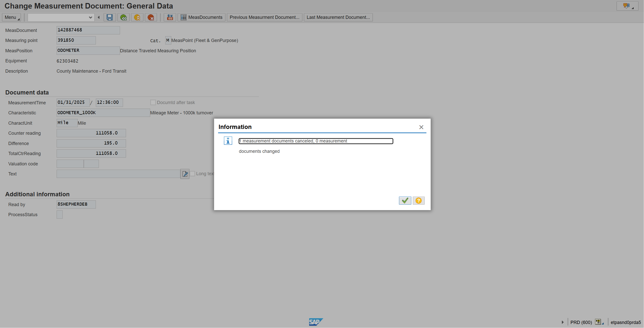Click the yellow Exit up-arrow icon
This screenshot has height=328, width=644.
(x=137, y=17)
